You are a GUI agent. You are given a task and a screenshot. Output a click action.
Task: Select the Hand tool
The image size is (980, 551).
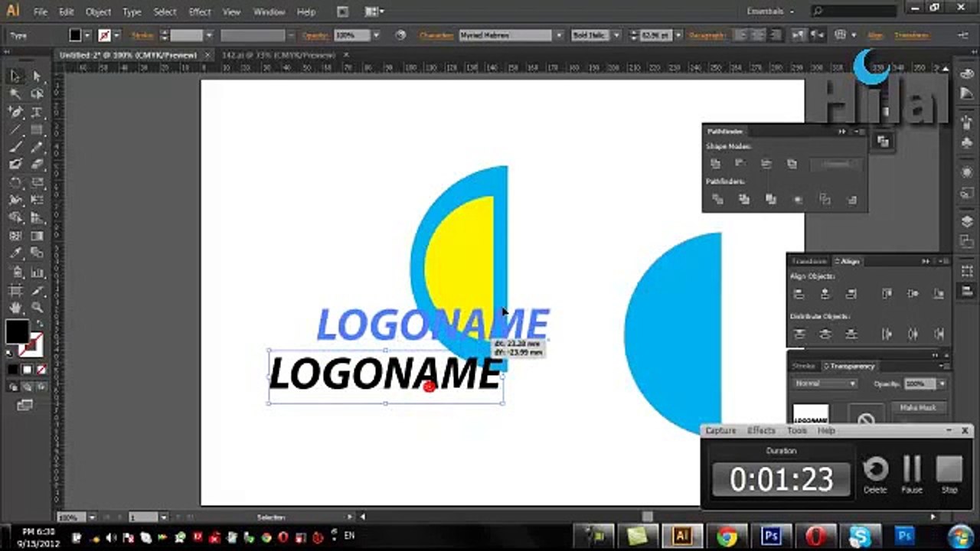[x=15, y=307]
